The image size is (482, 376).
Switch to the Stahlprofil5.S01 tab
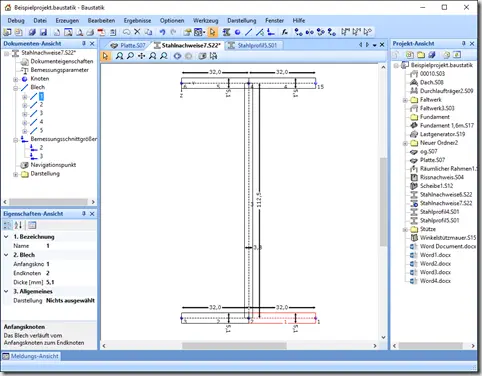coord(255,45)
